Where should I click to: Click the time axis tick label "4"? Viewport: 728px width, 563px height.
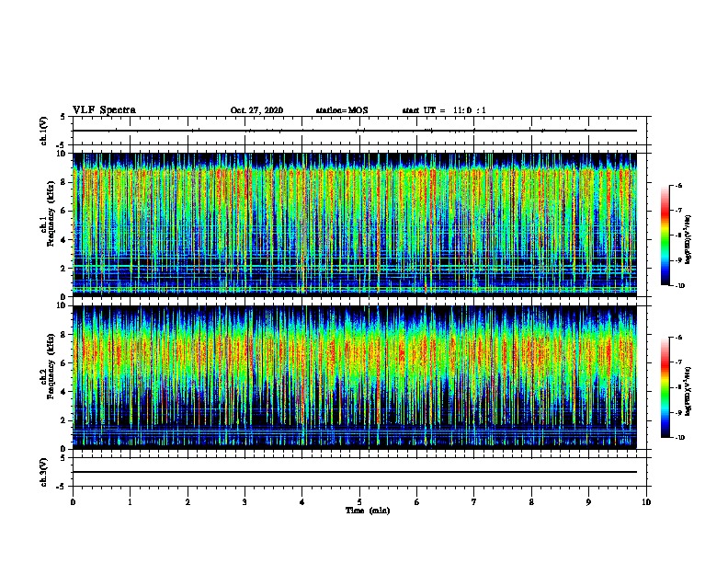click(302, 502)
